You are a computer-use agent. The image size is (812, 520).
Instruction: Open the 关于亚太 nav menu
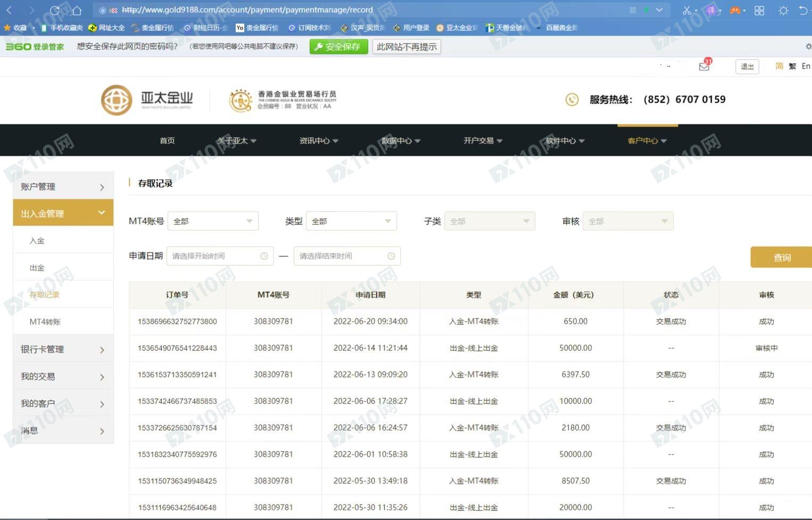(x=236, y=140)
